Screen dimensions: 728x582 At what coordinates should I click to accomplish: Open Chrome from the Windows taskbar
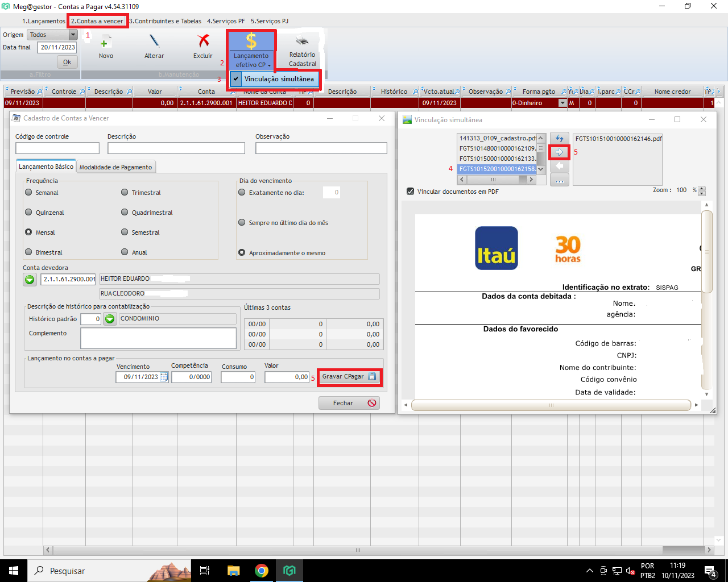click(x=262, y=571)
